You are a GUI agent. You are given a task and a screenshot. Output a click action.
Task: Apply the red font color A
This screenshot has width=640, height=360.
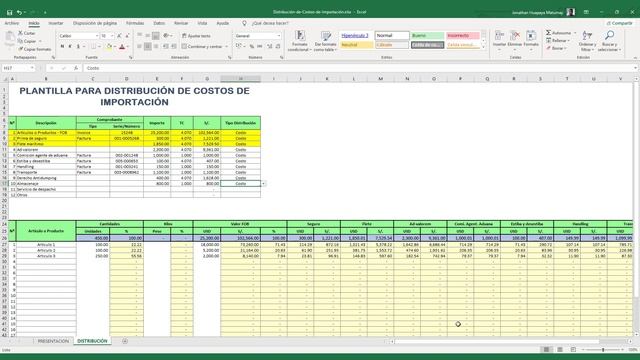click(122, 47)
